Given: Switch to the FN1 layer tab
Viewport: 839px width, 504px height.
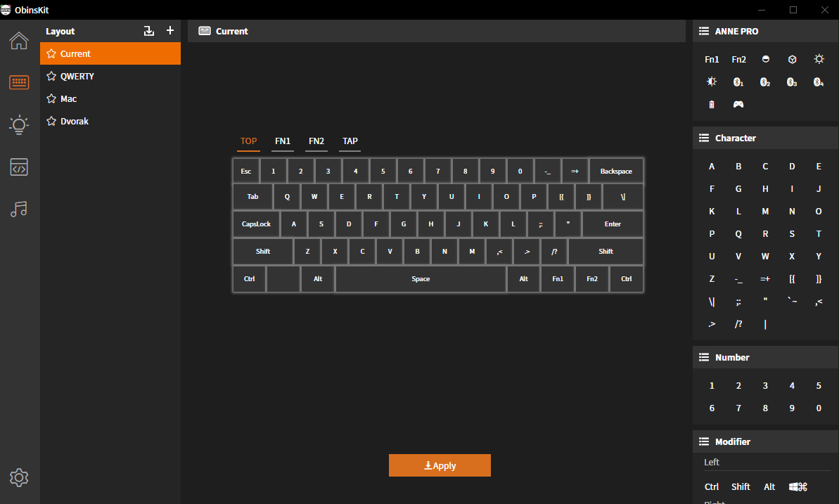Looking at the screenshot, I should (x=283, y=141).
